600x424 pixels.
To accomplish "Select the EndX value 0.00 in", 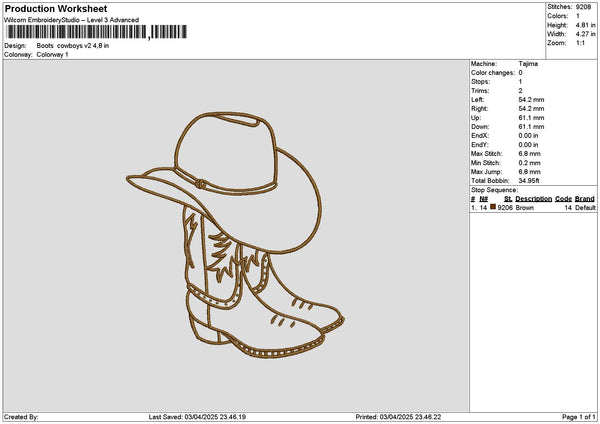I will coord(528,136).
